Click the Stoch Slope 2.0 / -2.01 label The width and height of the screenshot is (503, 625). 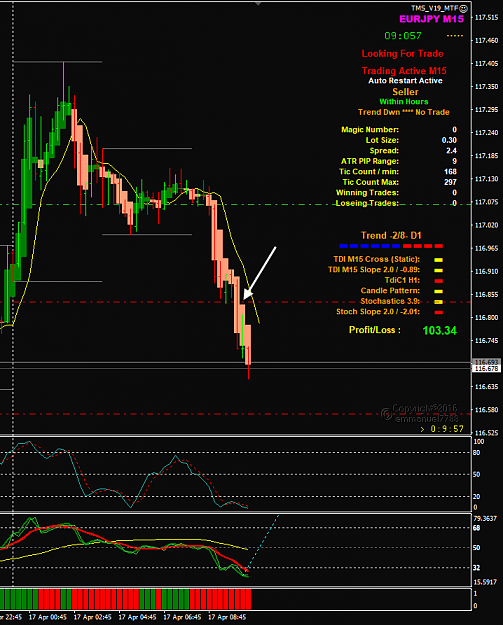(x=378, y=312)
